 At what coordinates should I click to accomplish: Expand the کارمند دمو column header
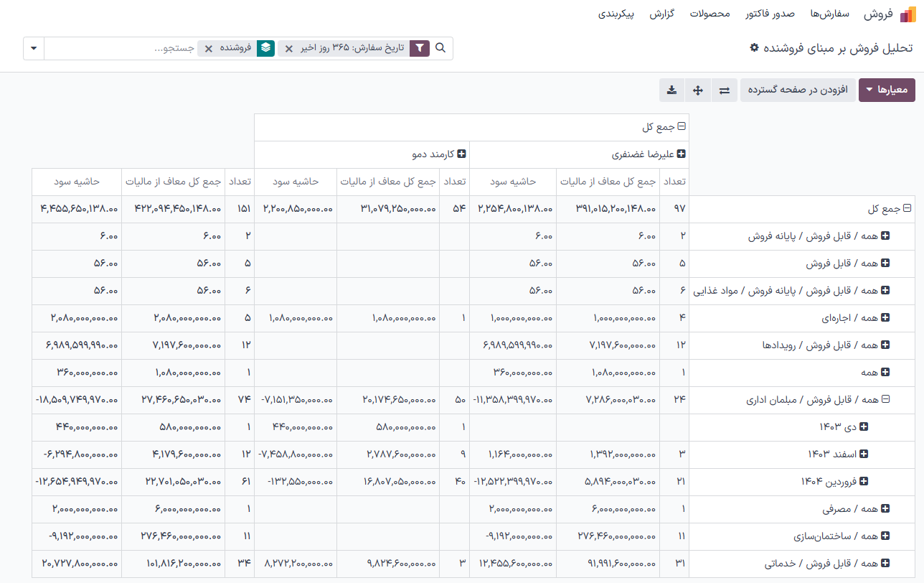462,154
